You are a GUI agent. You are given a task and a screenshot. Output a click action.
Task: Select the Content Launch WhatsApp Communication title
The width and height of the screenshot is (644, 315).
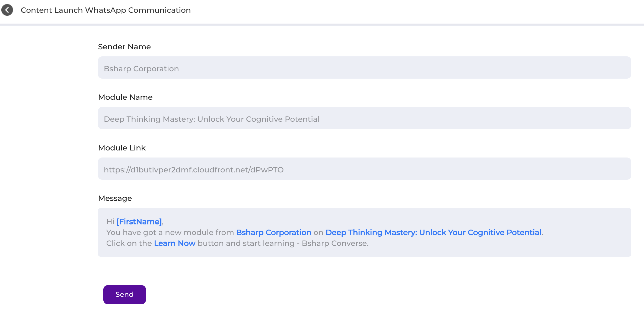106,10
